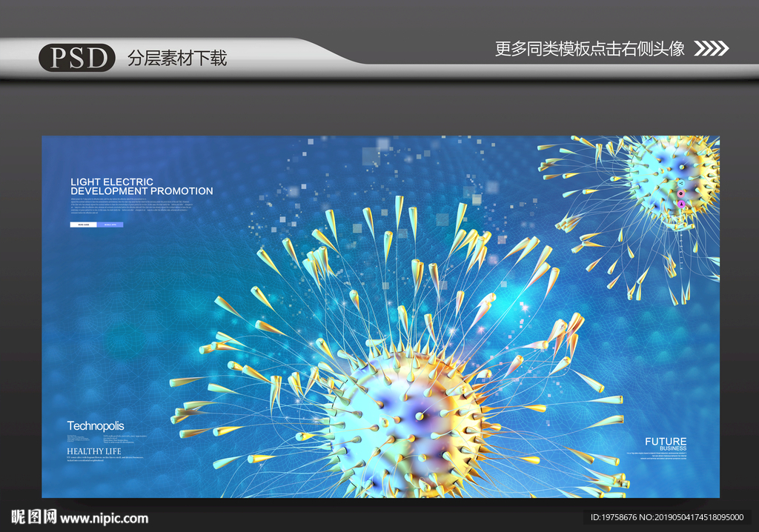
Task: Click the LIGHT ELECTRIC DEVELOPMENT PROMOTION heading
Action: point(142,187)
